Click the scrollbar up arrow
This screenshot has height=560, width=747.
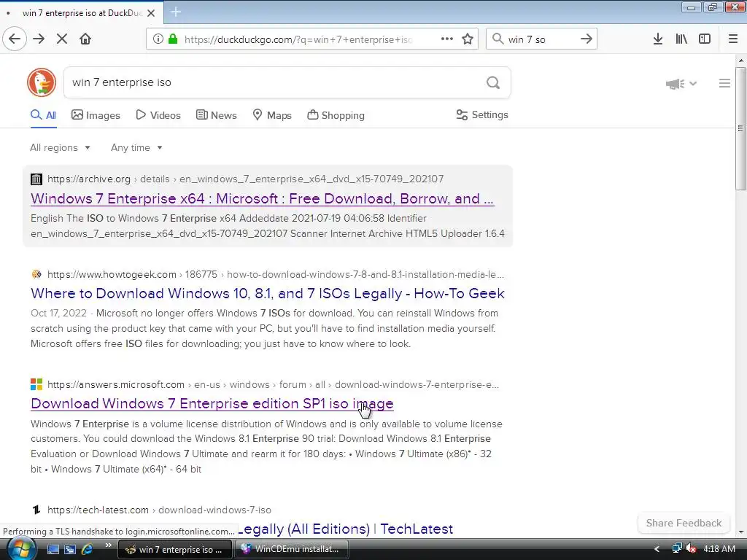click(x=740, y=61)
